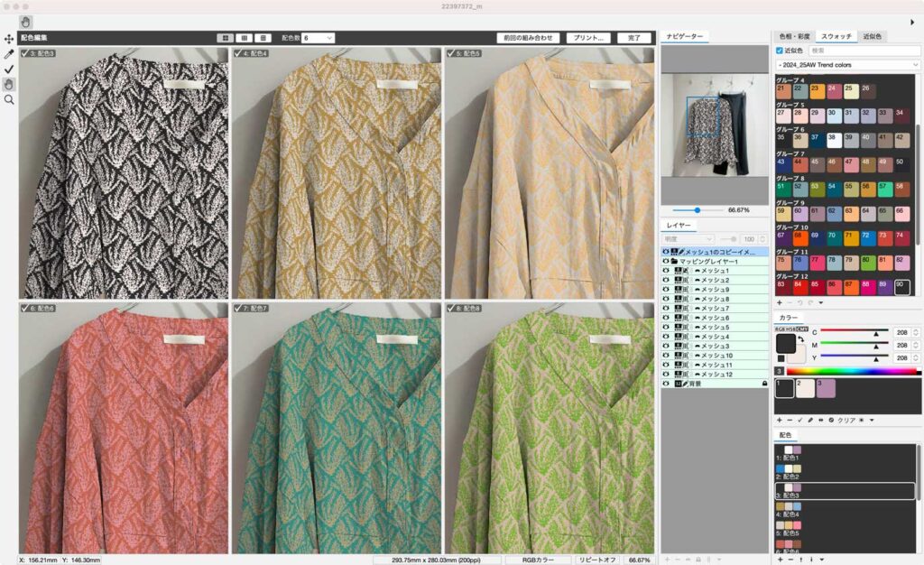Image resolution: width=924 pixels, height=565 pixels.
Task: Move colorway up with up arrow
Action: (x=801, y=559)
